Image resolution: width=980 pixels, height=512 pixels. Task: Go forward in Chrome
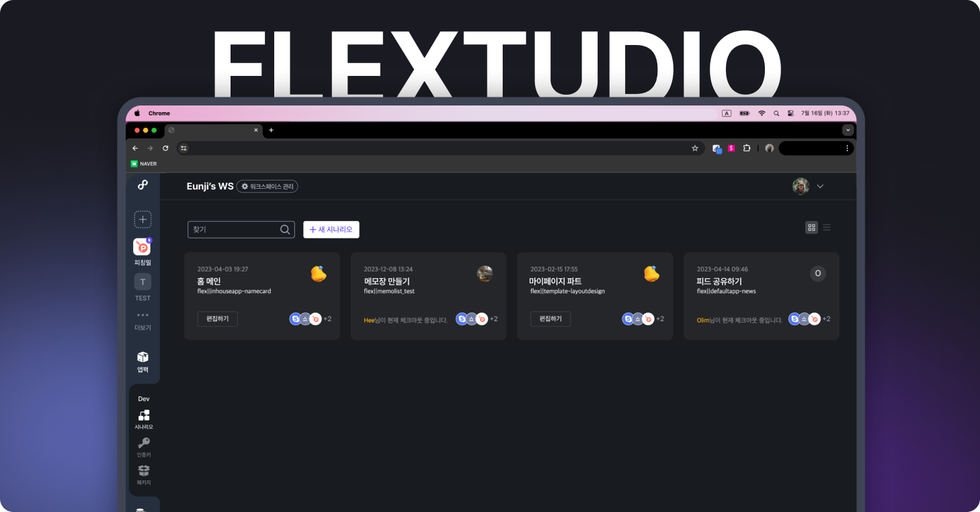150,148
